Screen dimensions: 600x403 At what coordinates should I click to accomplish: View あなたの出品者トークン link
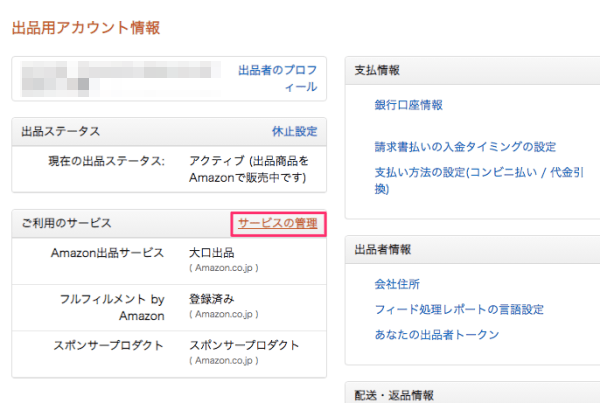437,334
